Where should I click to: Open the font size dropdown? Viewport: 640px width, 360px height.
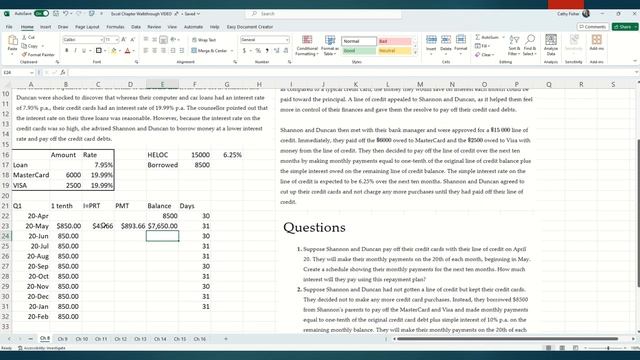[x=116, y=40]
